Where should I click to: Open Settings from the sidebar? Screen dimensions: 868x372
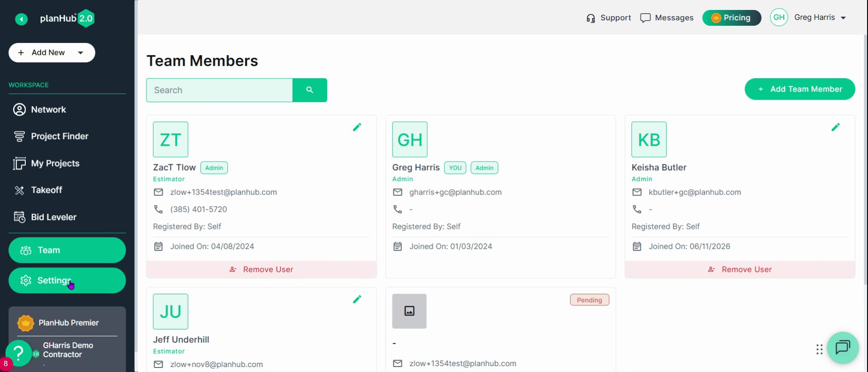pos(67,281)
